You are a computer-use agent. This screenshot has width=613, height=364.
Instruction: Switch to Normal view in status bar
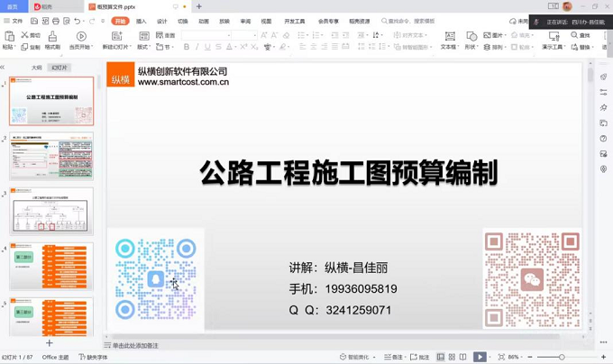(x=441, y=357)
